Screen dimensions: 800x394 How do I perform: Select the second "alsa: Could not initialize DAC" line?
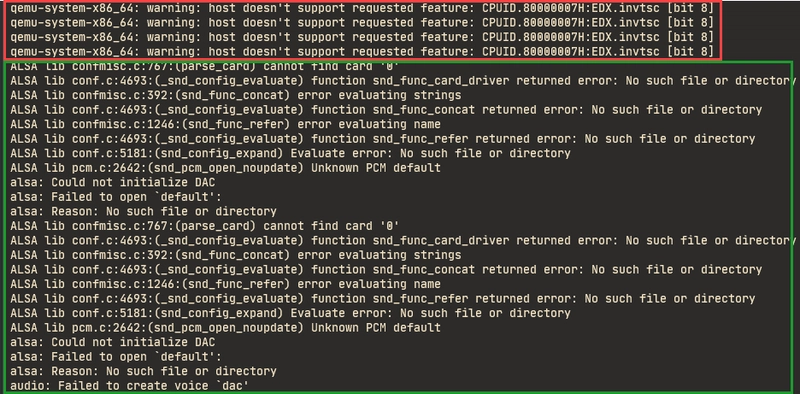[x=112, y=342]
